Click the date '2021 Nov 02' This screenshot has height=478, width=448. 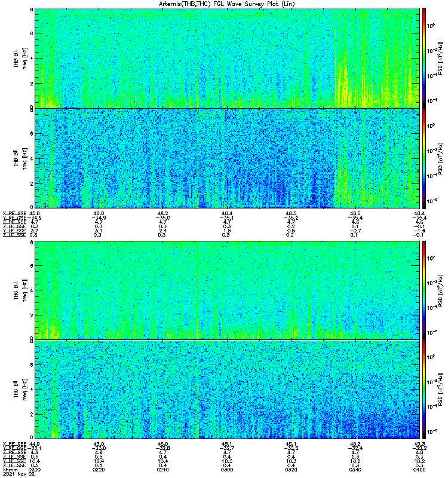19,474
